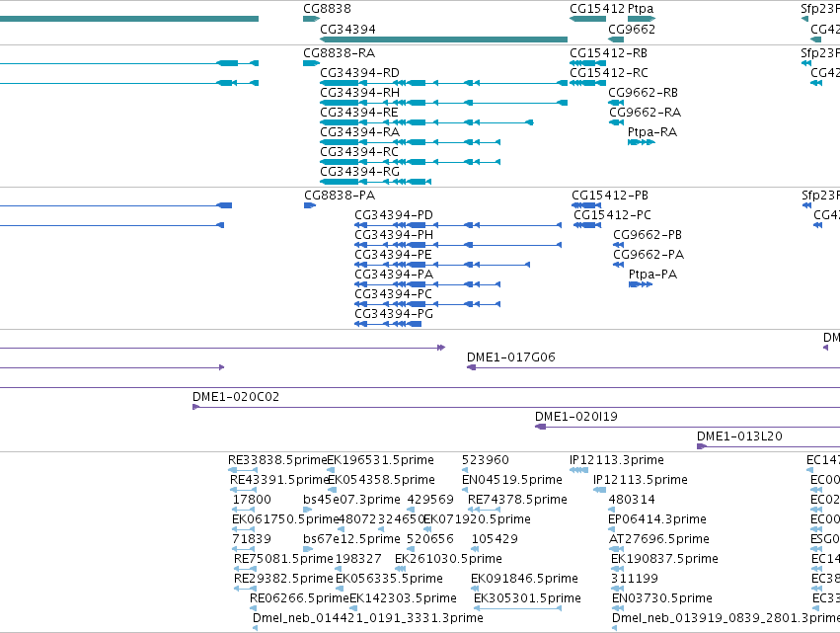Select Dmel_neb_014421_0191_3331.3prime feature

[368, 618]
